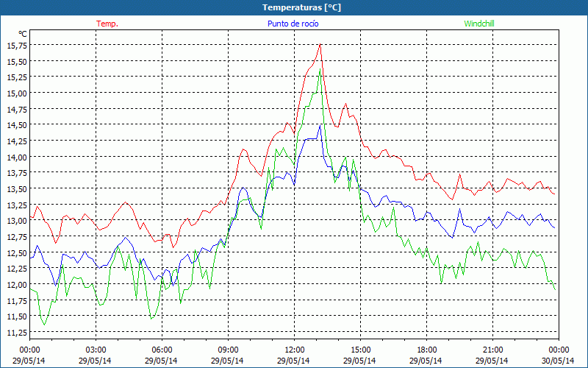Click the °C unit label on axis
588x368 pixels.
click(23, 34)
